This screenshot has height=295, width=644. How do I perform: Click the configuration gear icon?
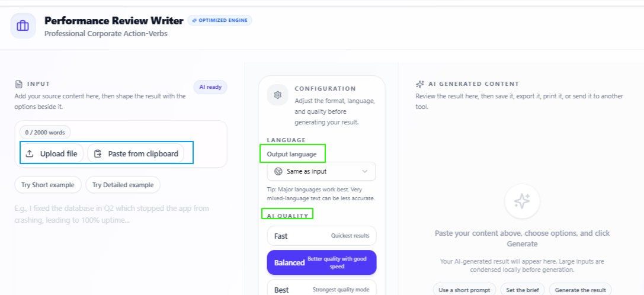(278, 95)
